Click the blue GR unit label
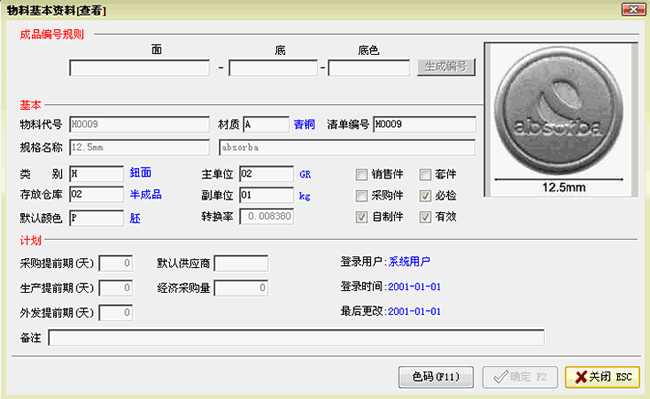 pos(305,174)
